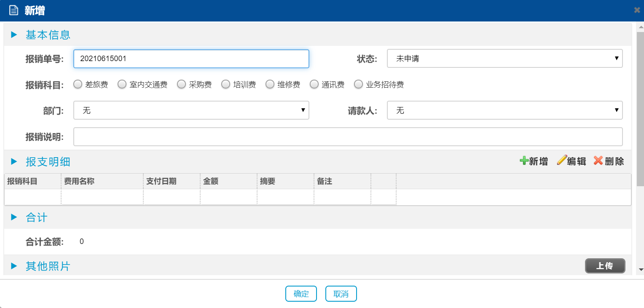Toggle the 合计 section arrow
644x308 pixels.
click(14, 217)
